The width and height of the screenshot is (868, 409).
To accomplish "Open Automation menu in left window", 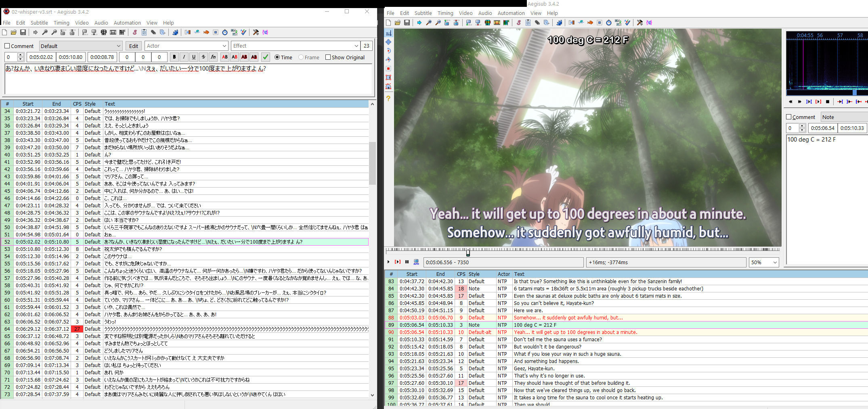I will (127, 23).
